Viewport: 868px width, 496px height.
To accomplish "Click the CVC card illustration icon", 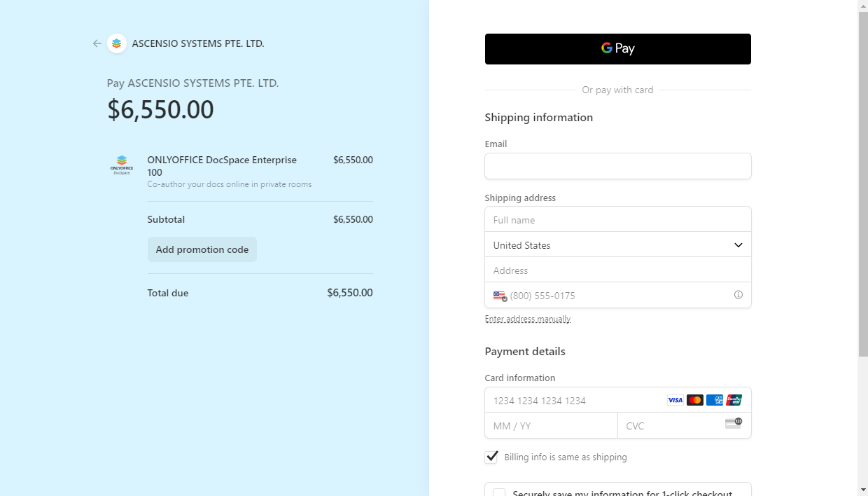I will (x=733, y=423).
